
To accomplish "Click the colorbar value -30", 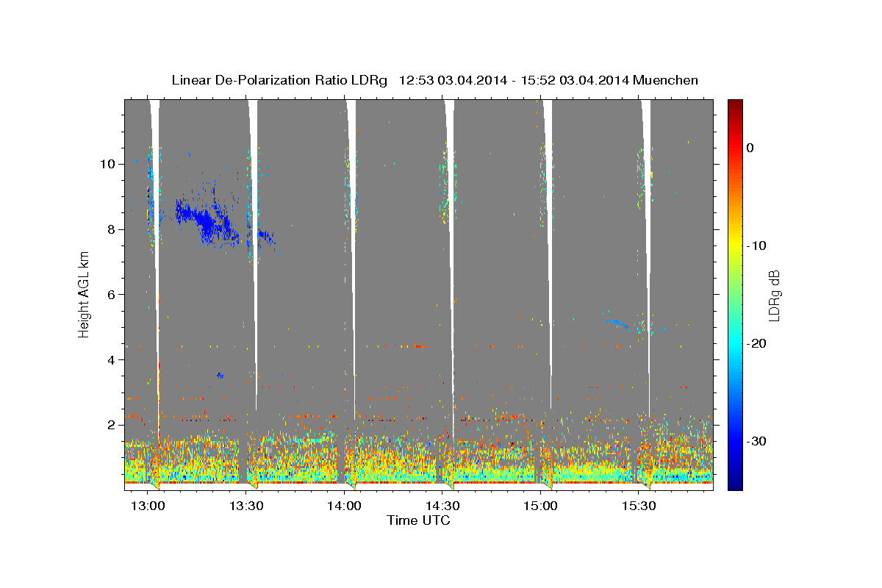I will (757, 441).
